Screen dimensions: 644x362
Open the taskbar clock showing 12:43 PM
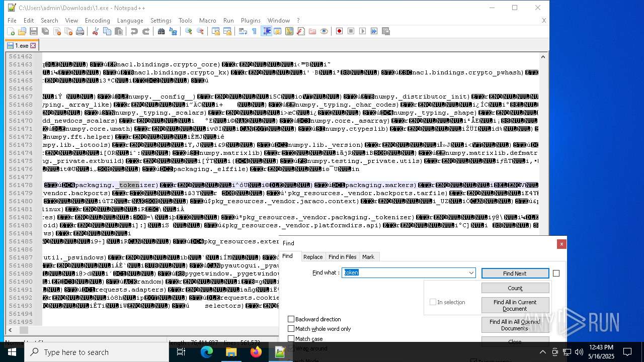click(601, 351)
